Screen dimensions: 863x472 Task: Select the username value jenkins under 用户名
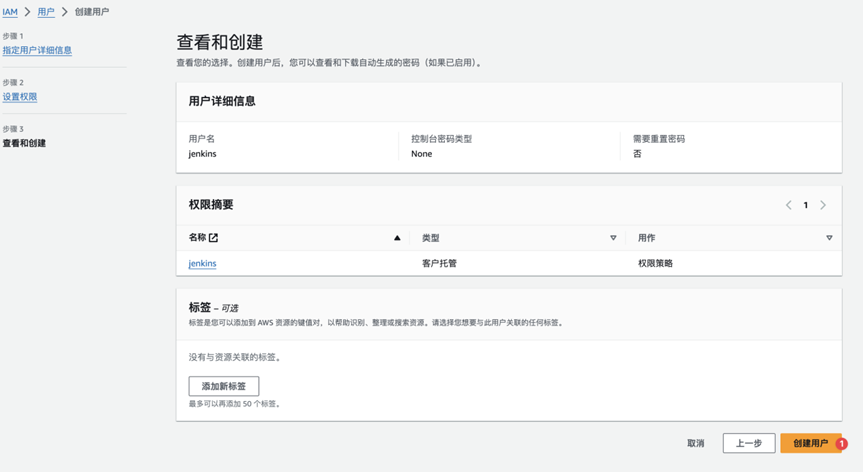click(203, 154)
